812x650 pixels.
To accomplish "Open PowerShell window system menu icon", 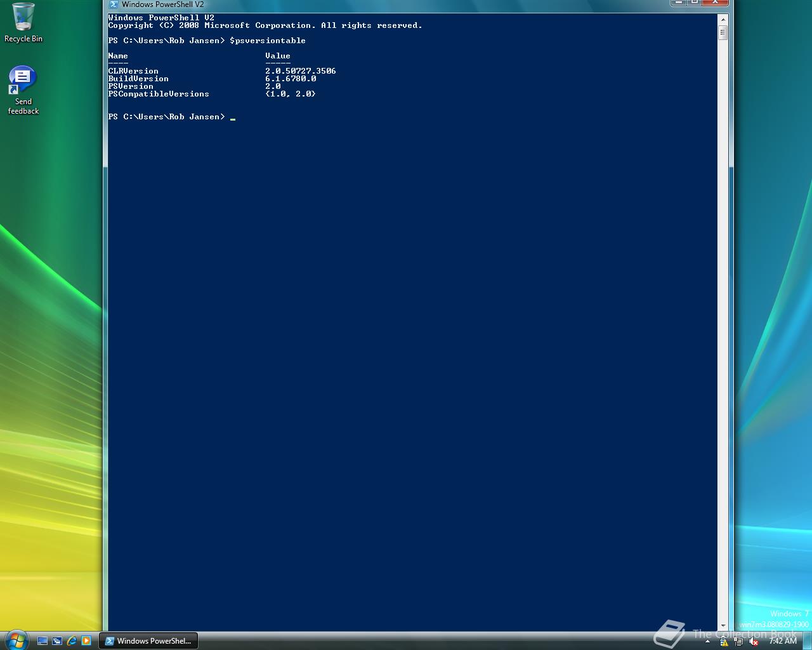I will (x=114, y=4).
